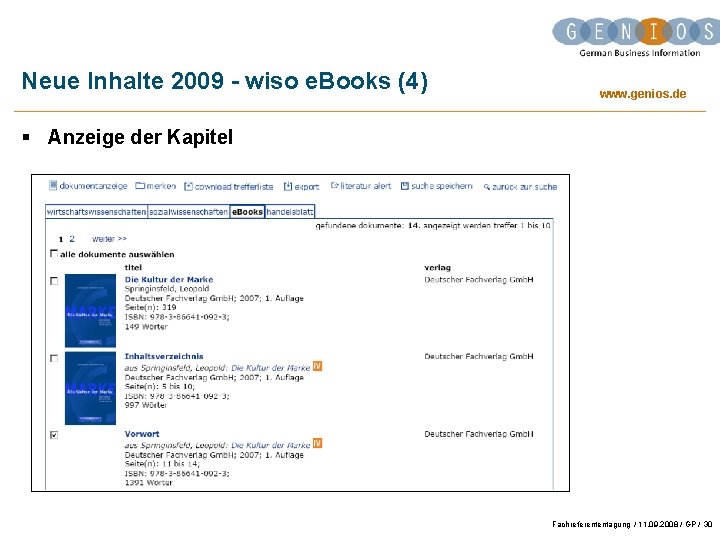Viewport: 720px width, 540px height.
Task: Click text 'Seite(n): 11 bis 14;'
Action: tap(162, 464)
